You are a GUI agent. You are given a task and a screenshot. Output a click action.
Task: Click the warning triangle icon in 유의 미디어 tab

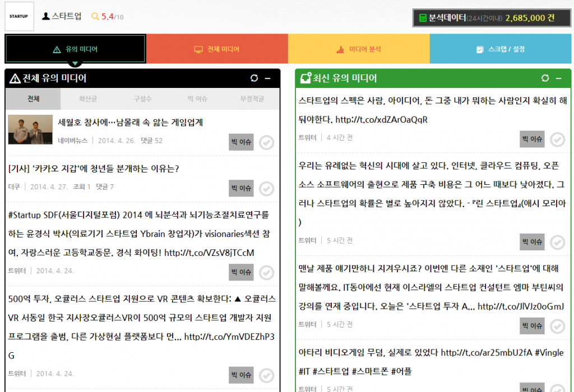57,50
